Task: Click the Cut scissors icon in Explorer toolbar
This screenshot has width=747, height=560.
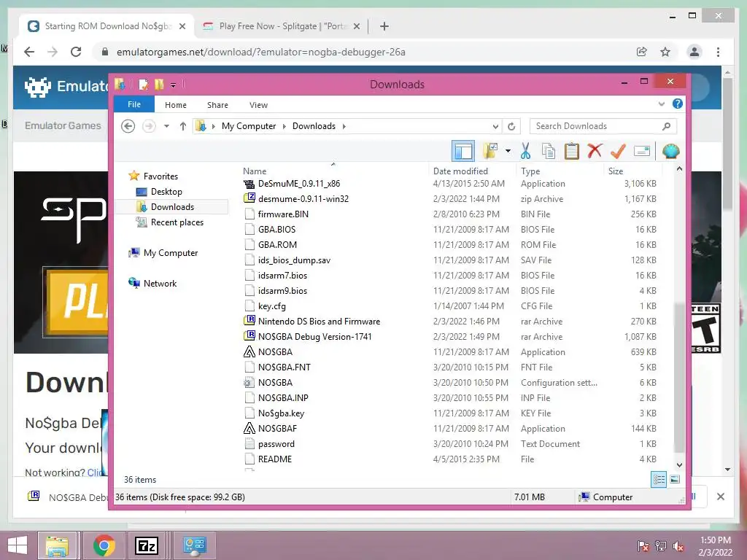Action: 525,152
